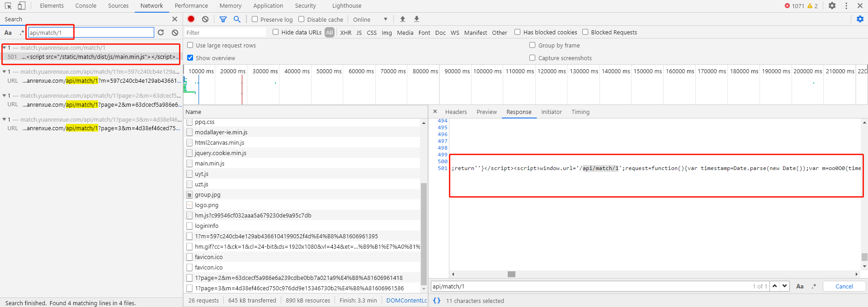Toggle the device toolbar icon
This screenshot has height=307, width=868.
21,6
